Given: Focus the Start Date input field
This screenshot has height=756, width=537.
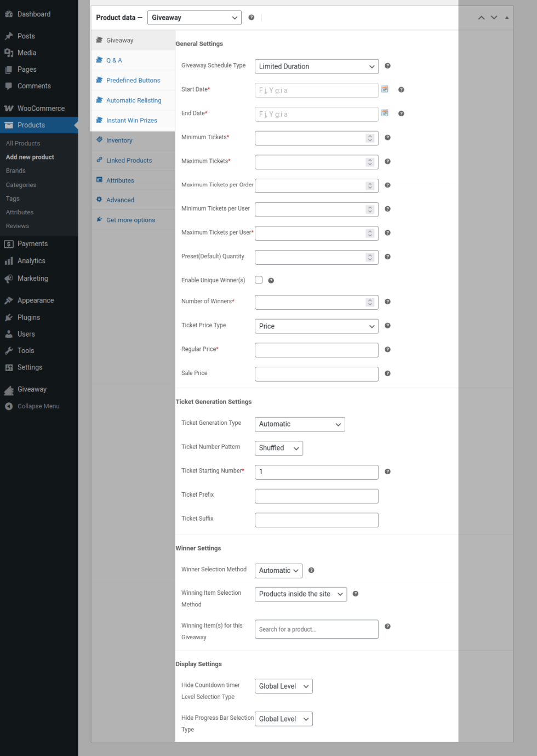Looking at the screenshot, I should pos(317,90).
